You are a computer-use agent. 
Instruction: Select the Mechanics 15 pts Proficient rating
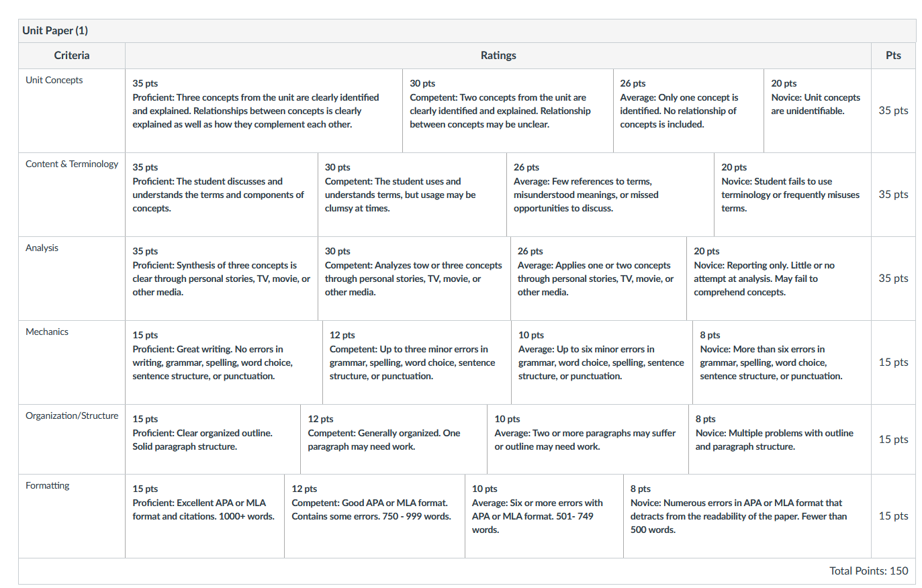[224, 362]
